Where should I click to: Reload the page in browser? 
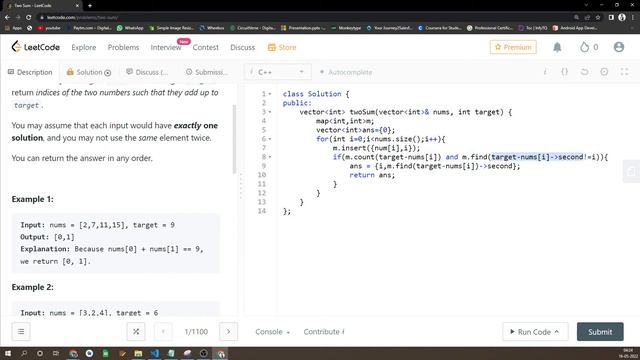(29, 17)
